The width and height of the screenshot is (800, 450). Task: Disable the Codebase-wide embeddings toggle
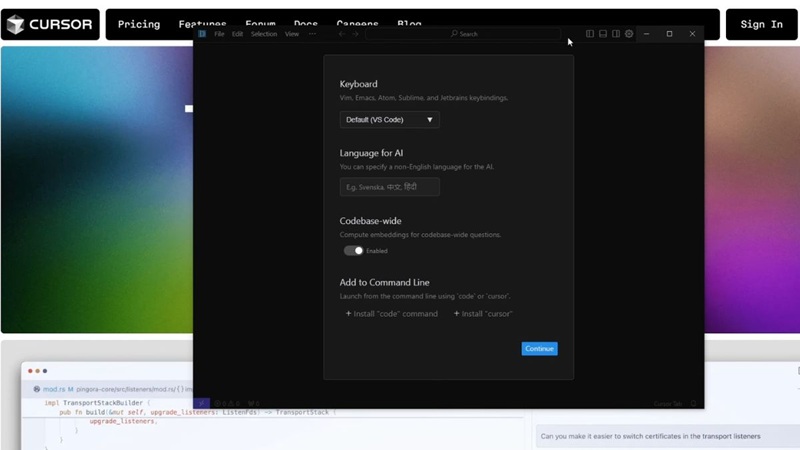pyautogui.click(x=353, y=251)
